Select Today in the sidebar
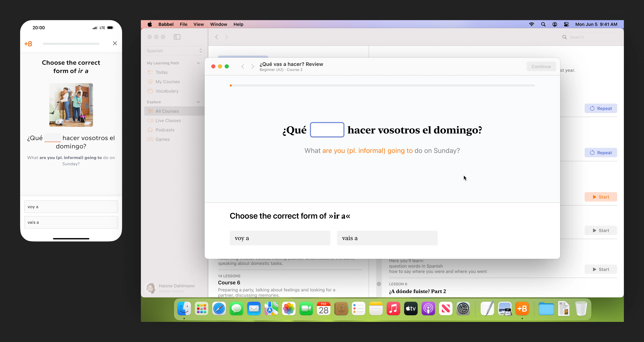Image resolution: width=644 pixels, height=342 pixels. [x=174, y=72]
